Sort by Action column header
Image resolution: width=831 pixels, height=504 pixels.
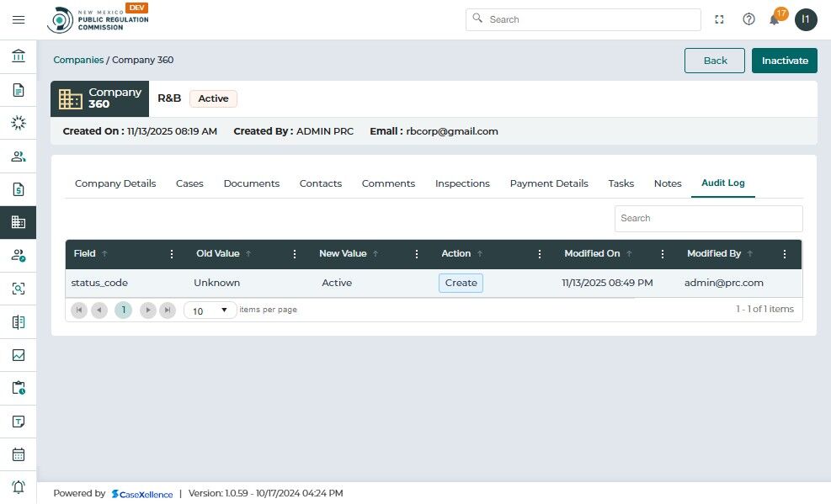tap(456, 253)
